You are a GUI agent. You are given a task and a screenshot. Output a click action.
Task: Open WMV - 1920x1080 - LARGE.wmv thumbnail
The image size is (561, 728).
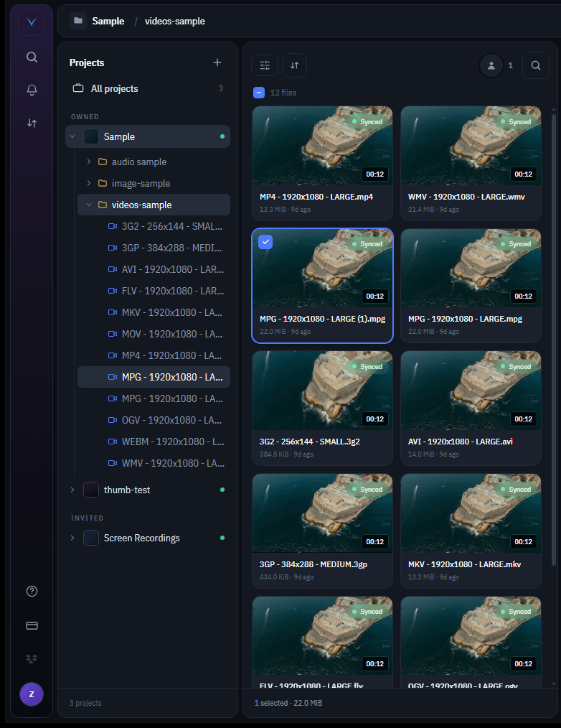(471, 146)
